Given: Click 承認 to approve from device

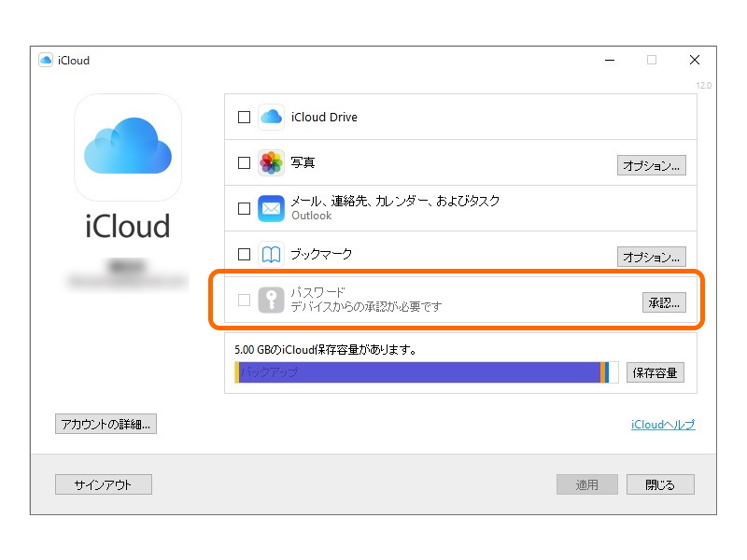Looking at the screenshot, I should point(664,302).
